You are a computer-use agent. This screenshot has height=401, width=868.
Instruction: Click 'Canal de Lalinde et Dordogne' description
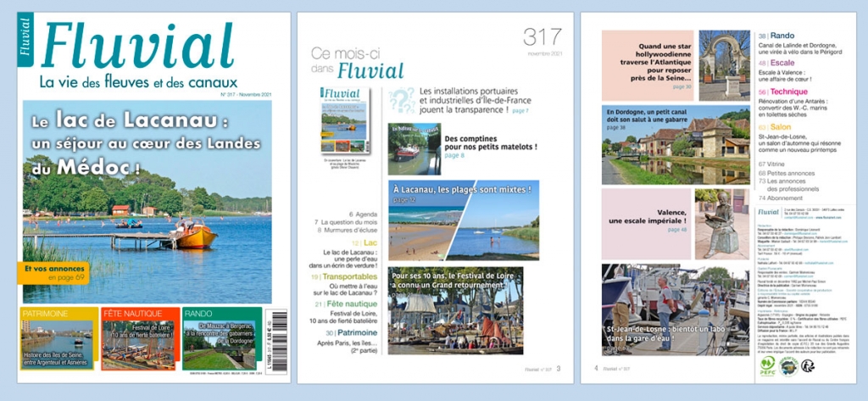coord(800,48)
